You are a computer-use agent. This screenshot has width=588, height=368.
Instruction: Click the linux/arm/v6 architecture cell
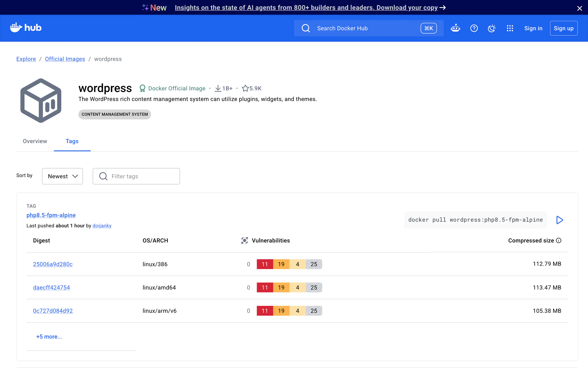pos(160,311)
